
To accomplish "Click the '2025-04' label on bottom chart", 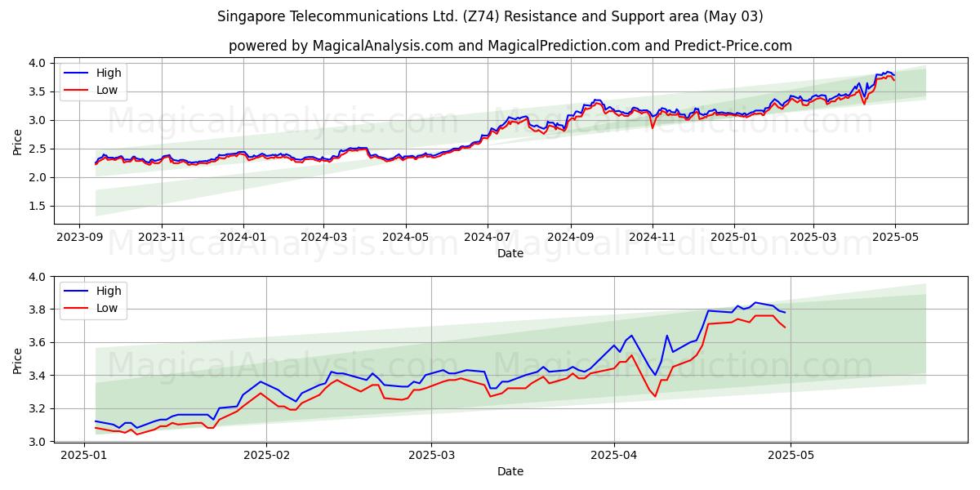I will (x=614, y=456).
